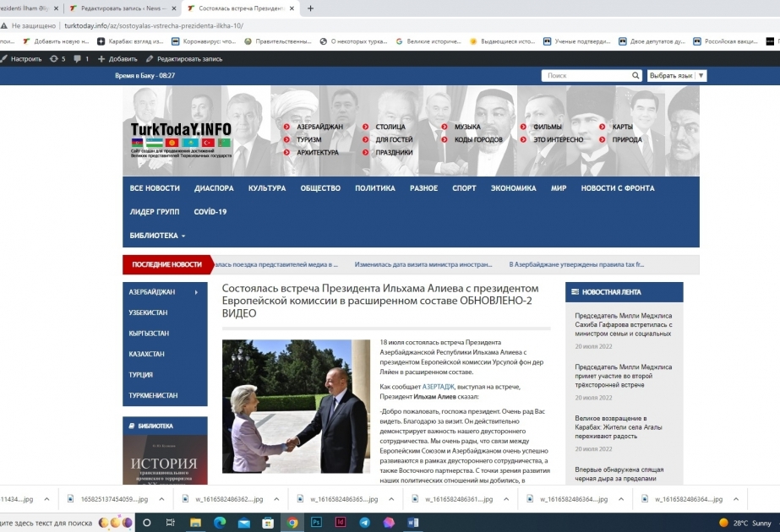Select 'COVID-19' in main menu
The image size is (780, 532).
(x=210, y=212)
